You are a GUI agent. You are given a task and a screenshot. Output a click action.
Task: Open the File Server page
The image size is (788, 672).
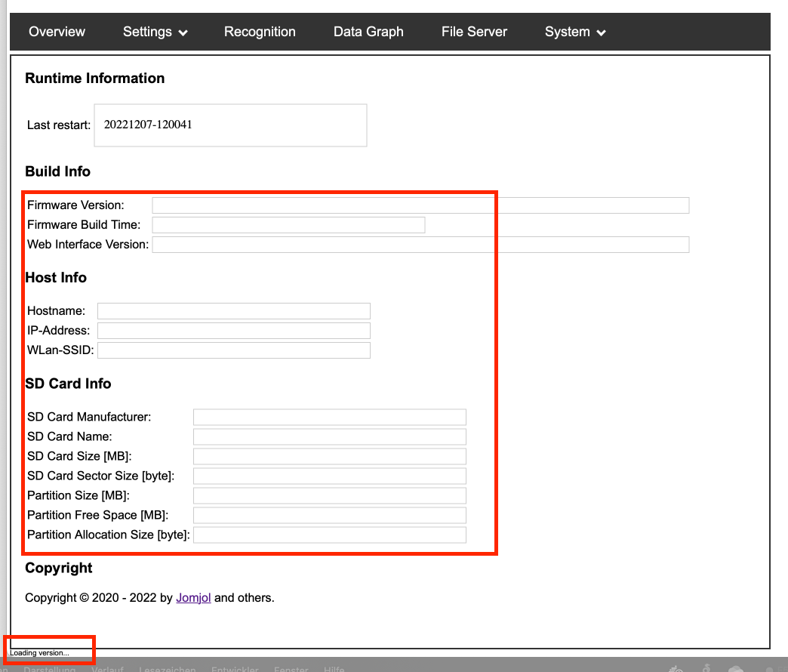pyautogui.click(x=474, y=32)
